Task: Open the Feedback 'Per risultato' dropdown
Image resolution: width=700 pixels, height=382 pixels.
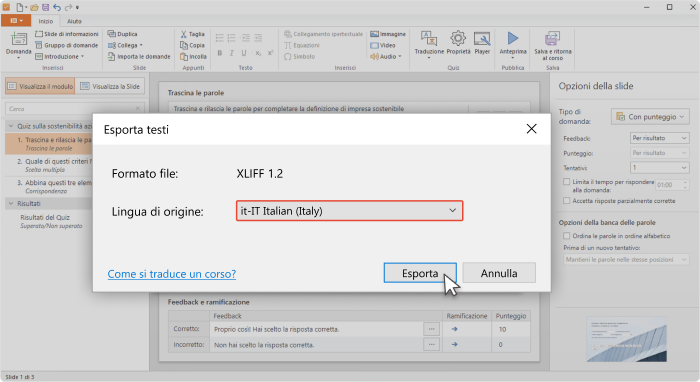Action: [659, 138]
